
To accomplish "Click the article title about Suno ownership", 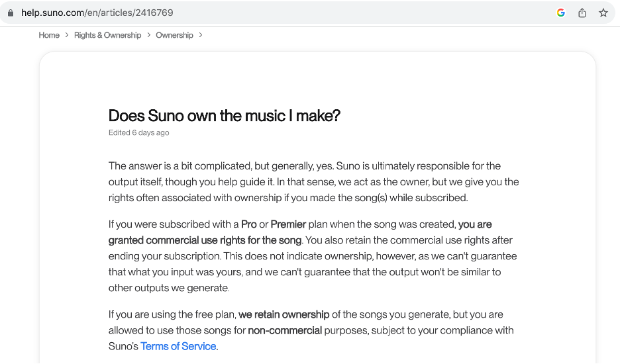I will click(x=224, y=116).
